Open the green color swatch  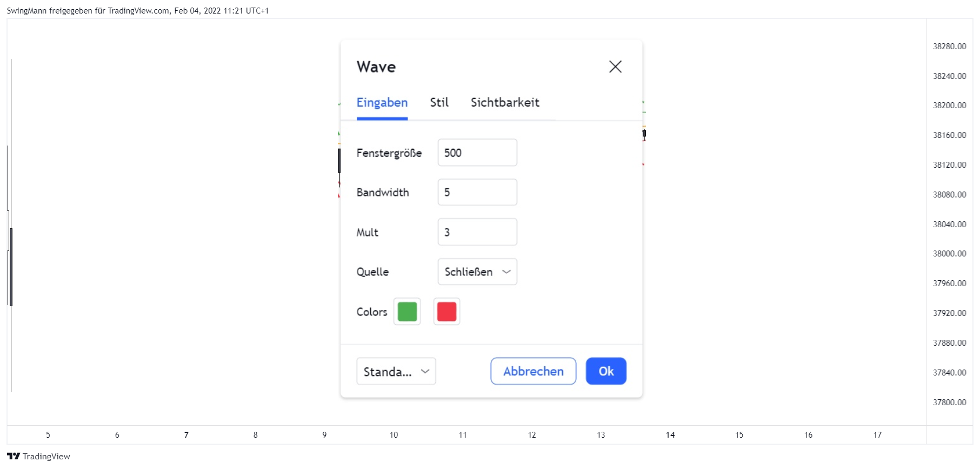(x=407, y=312)
